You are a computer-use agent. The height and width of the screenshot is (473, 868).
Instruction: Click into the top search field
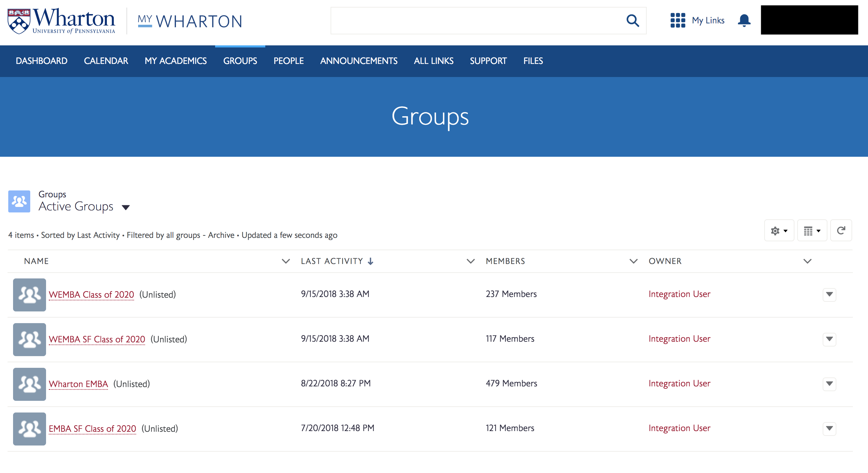coord(474,21)
